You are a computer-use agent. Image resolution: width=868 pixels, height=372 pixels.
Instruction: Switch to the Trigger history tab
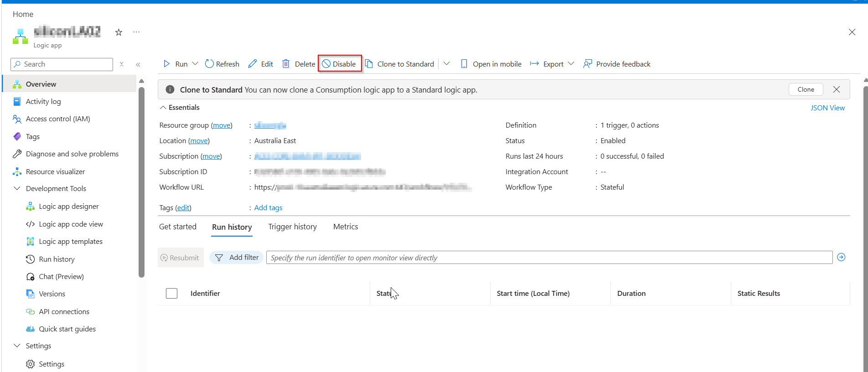pos(292,227)
